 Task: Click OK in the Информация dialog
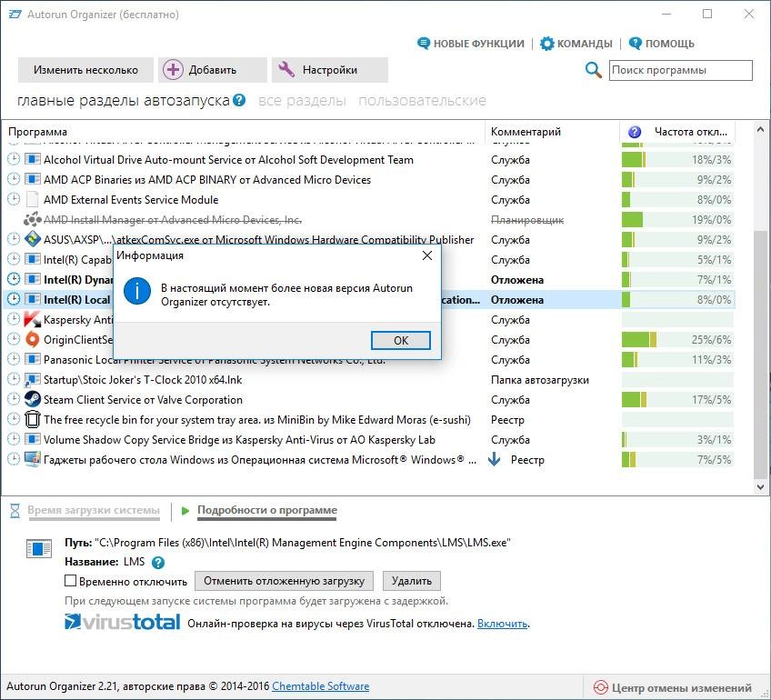[400, 340]
